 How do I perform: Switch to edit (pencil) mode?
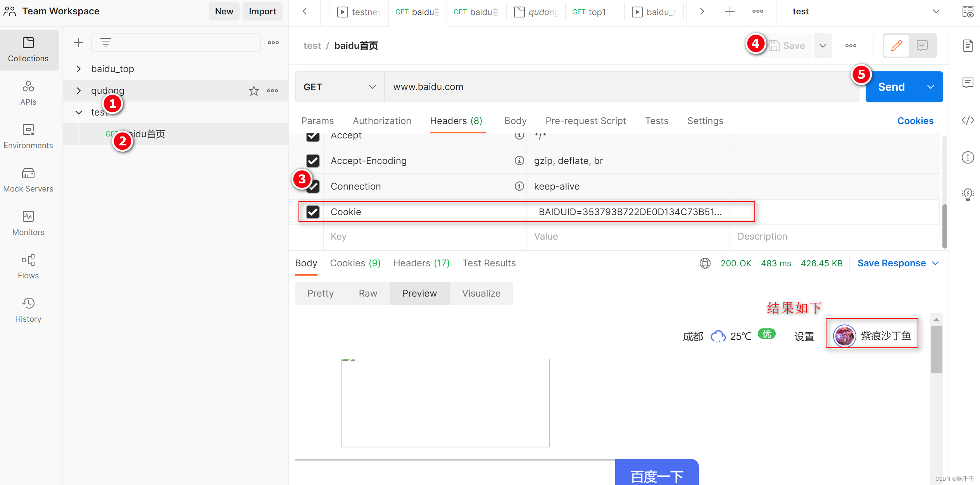(x=897, y=46)
